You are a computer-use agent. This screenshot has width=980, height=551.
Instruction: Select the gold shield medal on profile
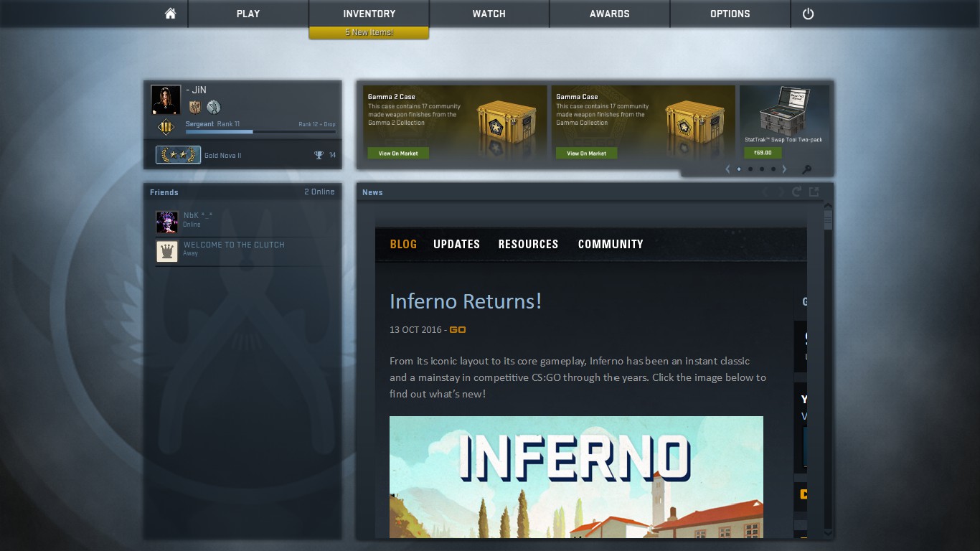(194, 108)
